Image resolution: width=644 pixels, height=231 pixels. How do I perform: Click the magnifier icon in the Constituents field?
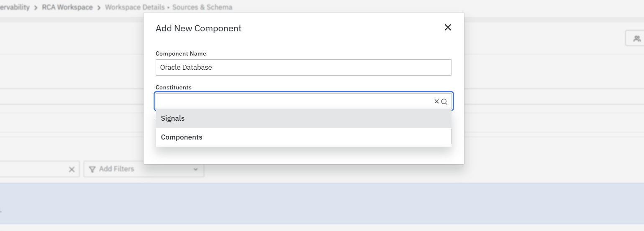tap(444, 102)
